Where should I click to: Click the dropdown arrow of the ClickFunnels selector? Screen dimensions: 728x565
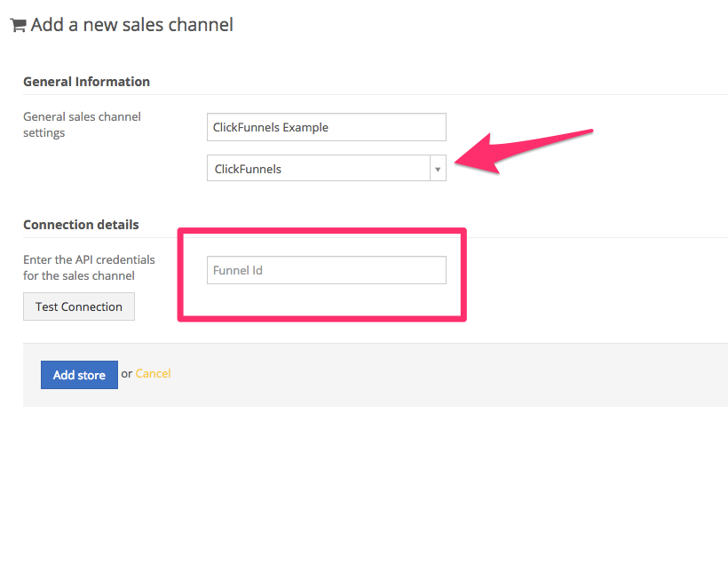(x=438, y=169)
